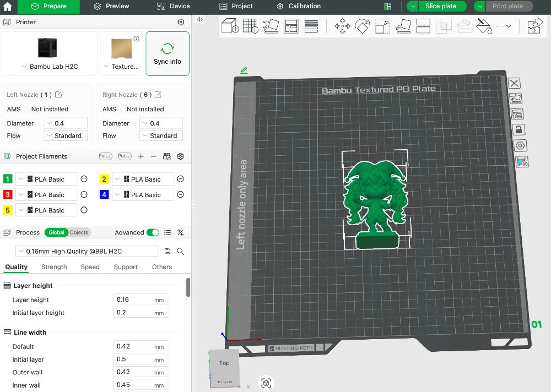This screenshot has width=551, height=392.
Task: Click the Add plate icon in toolbar
Action: tap(251, 26)
